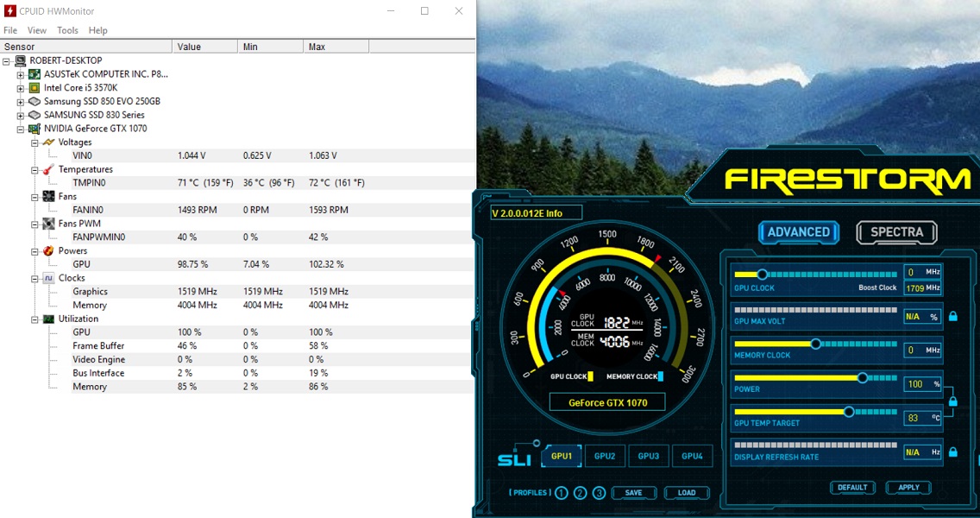Select the FANIN0 fan speed row

click(237, 210)
